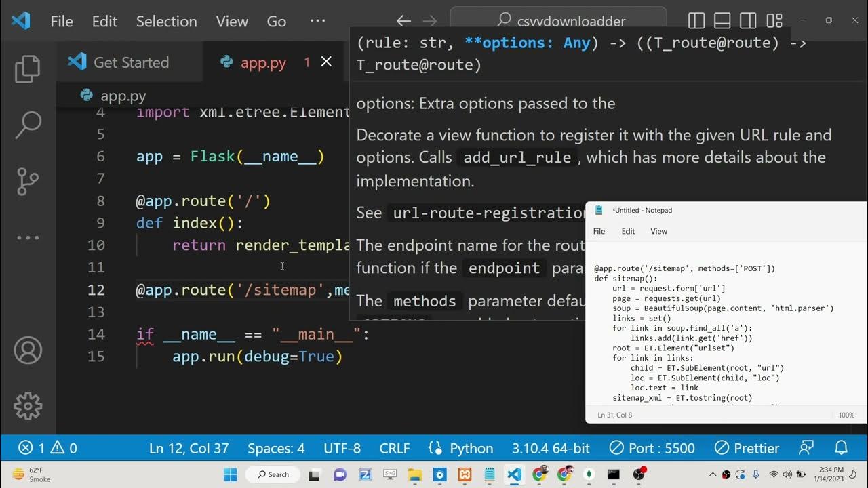Open Notepad's Edit menu

pos(628,231)
